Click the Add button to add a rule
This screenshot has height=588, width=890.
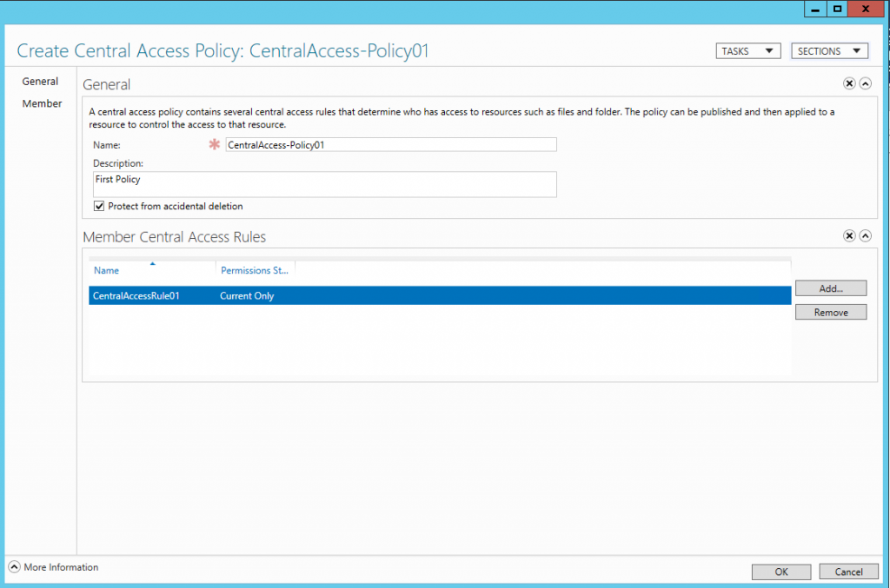(830, 287)
